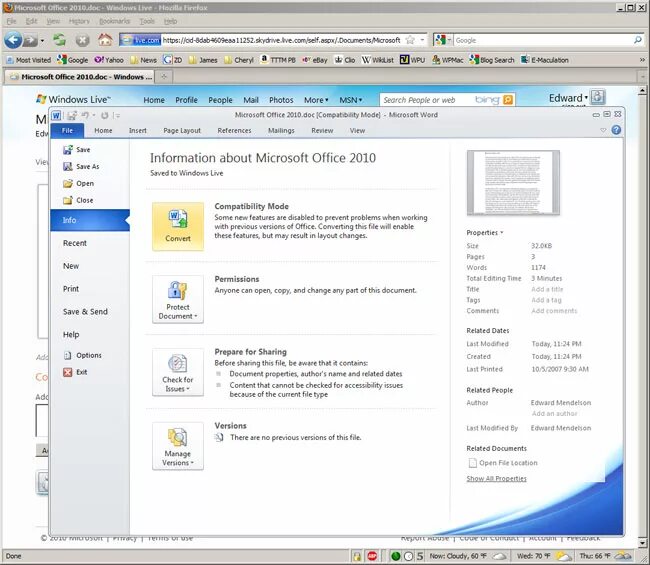The width and height of the screenshot is (650, 565).
Task: Open the Word Help question mark icon
Action: coord(616,130)
